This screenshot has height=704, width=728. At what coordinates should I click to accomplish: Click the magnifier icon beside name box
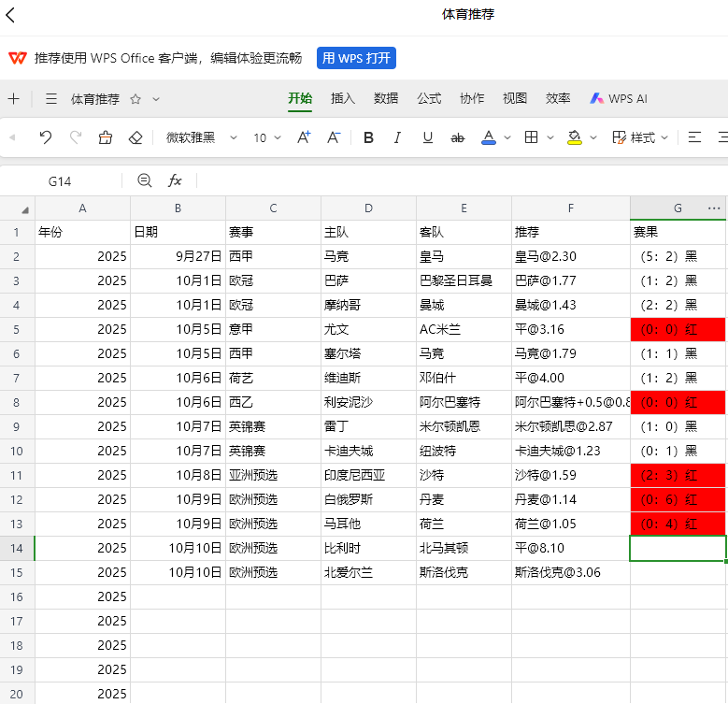(144, 180)
